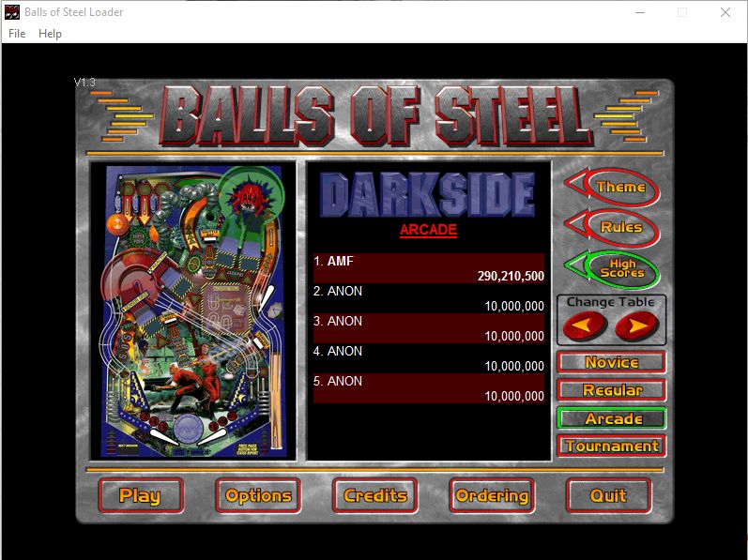Select Regular difficulty
This screenshot has width=748, height=560.
[x=611, y=390]
